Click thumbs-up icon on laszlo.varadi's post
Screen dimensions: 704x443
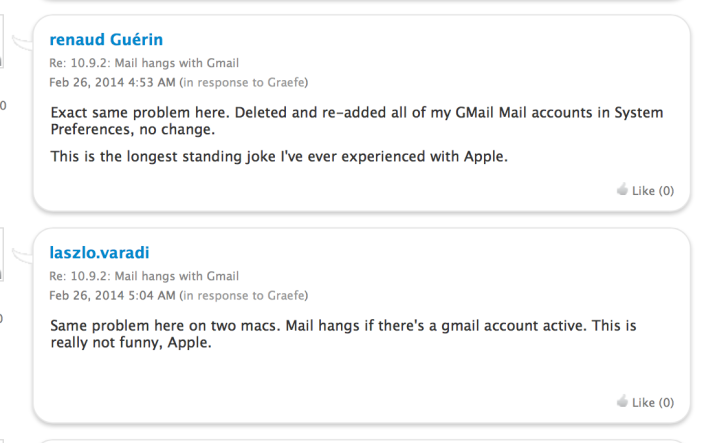tap(622, 402)
